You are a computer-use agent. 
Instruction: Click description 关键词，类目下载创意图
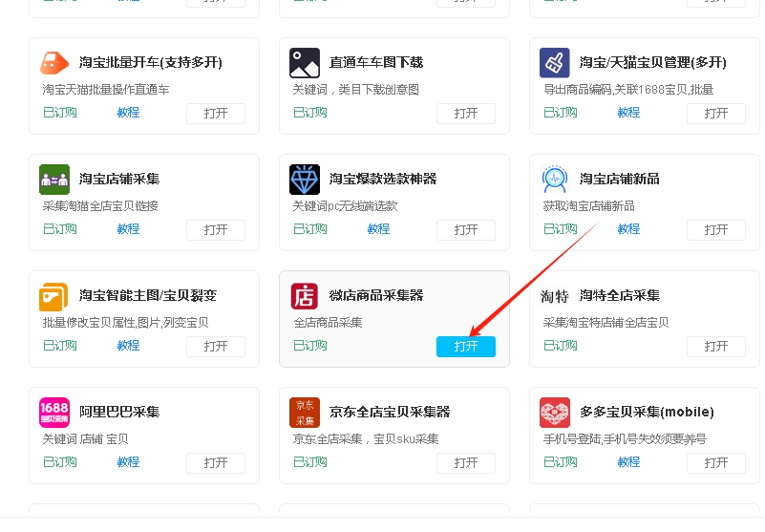click(x=355, y=90)
